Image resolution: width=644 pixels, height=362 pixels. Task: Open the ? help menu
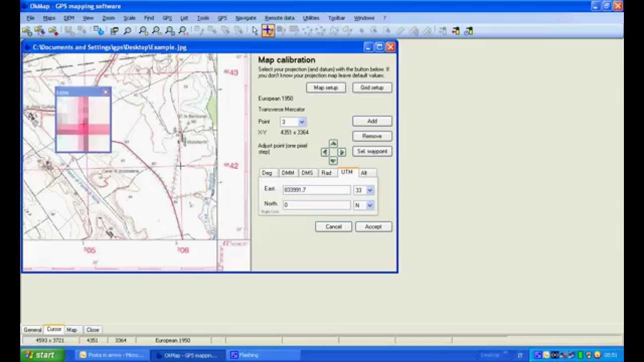pyautogui.click(x=384, y=18)
